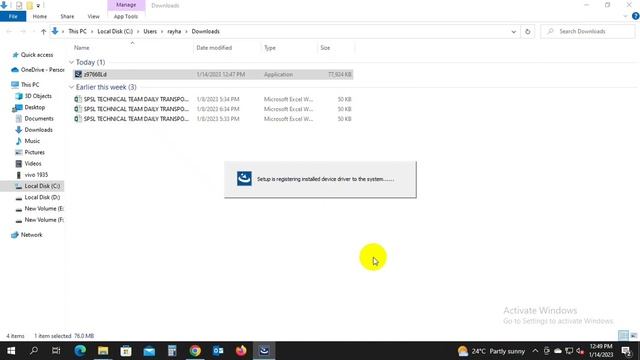640x360 pixels.
Task: Open the Share ribbon tab
Action: click(x=67, y=16)
